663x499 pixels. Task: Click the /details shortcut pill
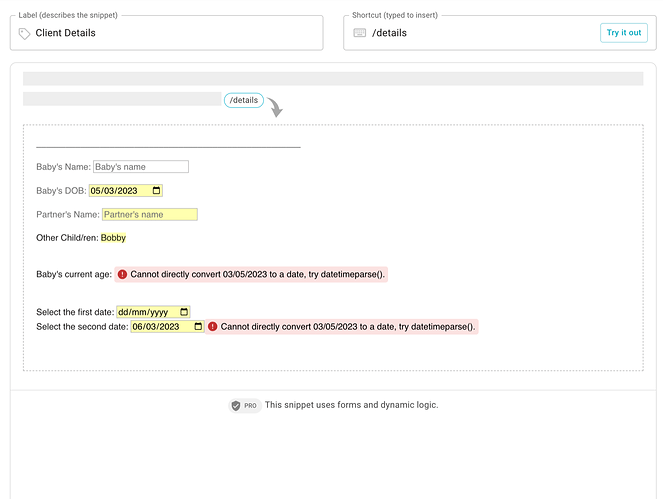coord(244,100)
